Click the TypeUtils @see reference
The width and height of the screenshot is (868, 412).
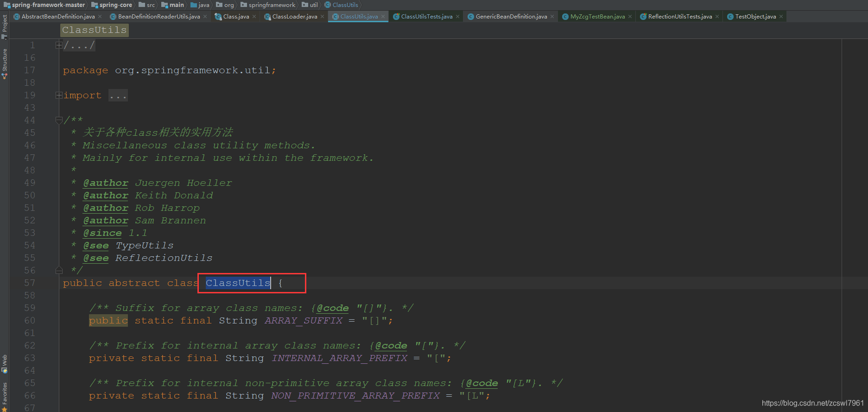(x=145, y=246)
